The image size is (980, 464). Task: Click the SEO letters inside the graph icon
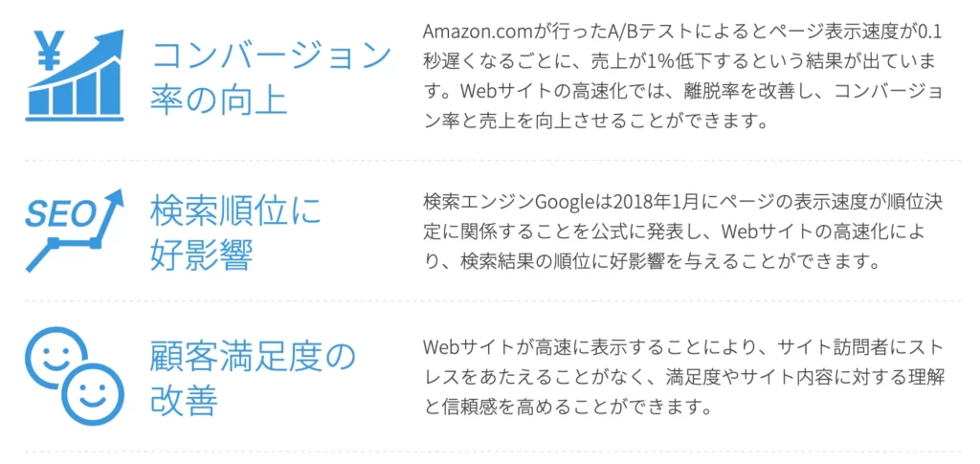tap(58, 215)
